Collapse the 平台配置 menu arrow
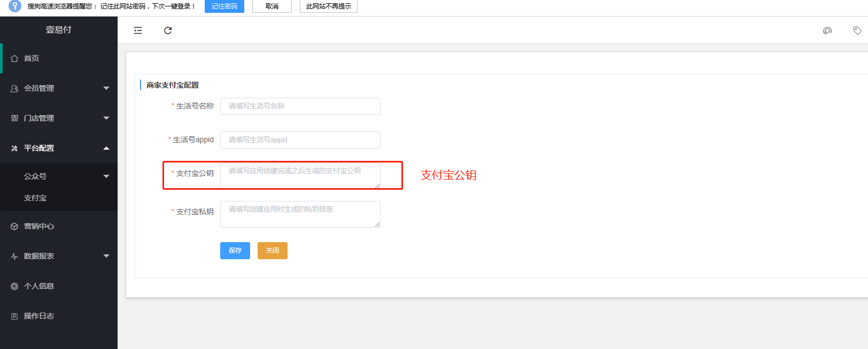Viewport: 868px width, 349px height. click(106, 148)
